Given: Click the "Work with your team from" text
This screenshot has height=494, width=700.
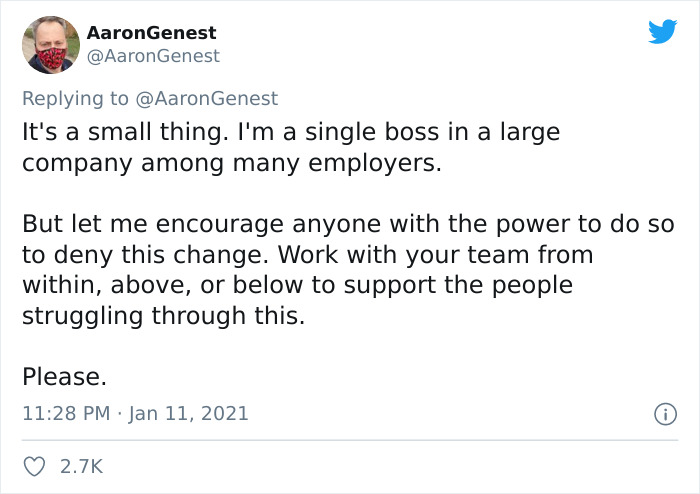Looking at the screenshot, I should click(435, 255).
